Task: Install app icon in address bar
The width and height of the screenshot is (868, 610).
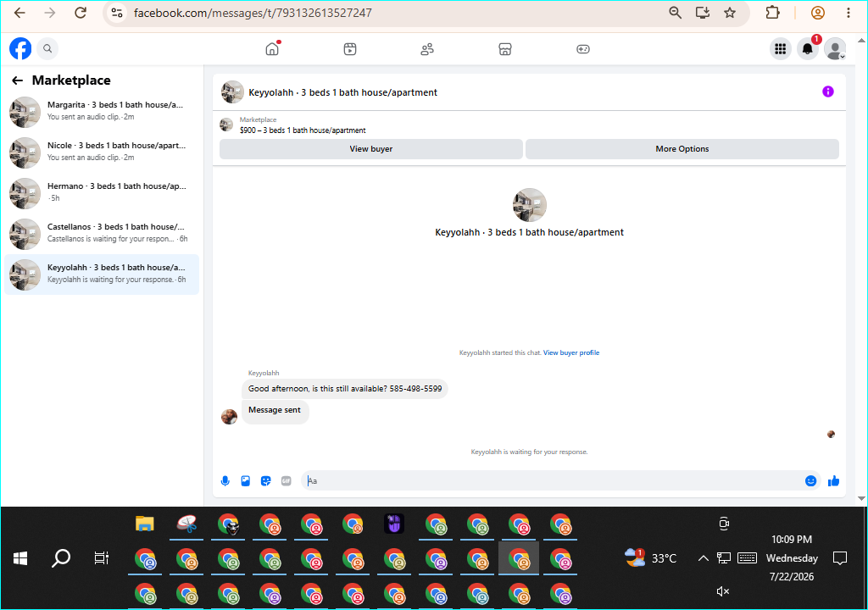Action: pyautogui.click(x=703, y=13)
